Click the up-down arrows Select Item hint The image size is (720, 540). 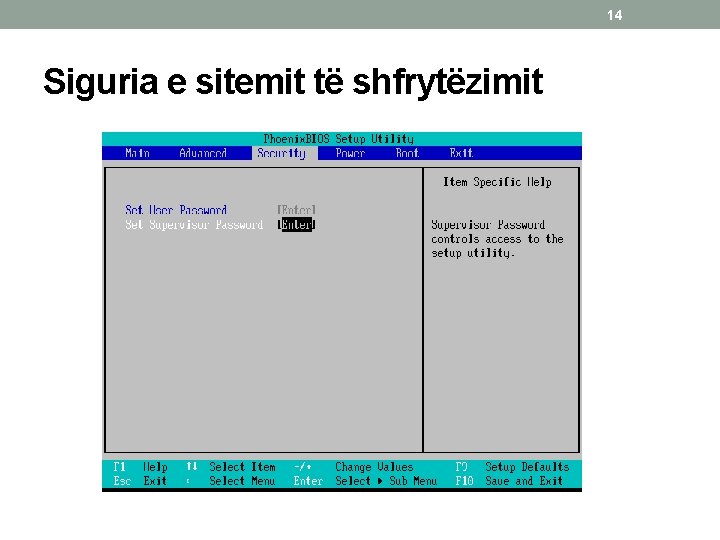click(x=231, y=467)
